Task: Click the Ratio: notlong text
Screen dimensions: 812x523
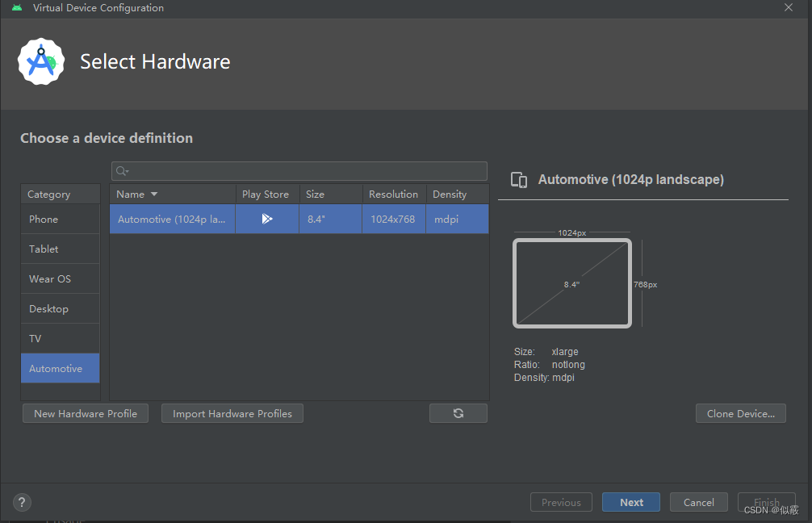Action: point(550,365)
